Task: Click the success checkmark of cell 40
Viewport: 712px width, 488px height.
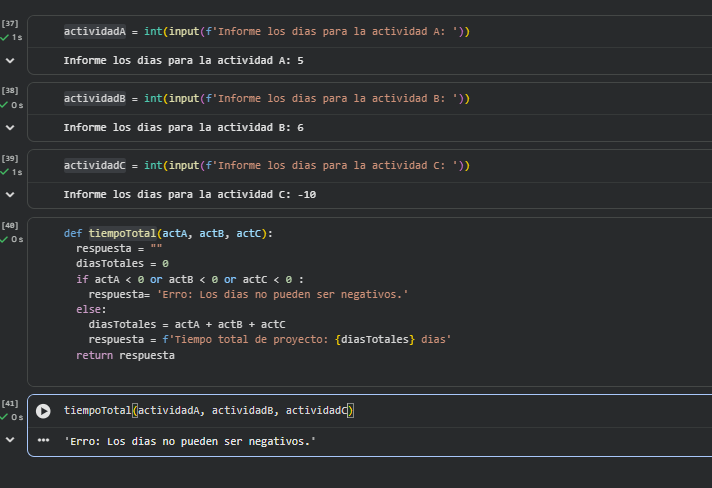Action: point(5,239)
